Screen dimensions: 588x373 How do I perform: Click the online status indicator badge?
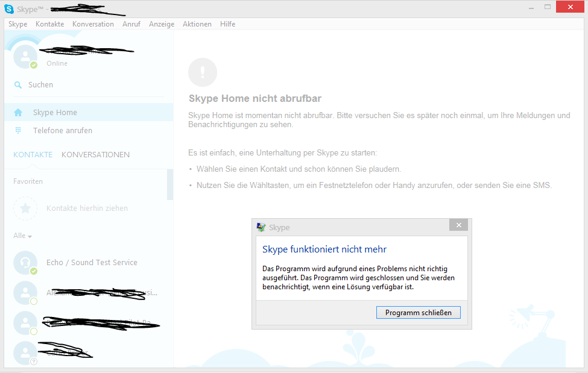(34, 65)
